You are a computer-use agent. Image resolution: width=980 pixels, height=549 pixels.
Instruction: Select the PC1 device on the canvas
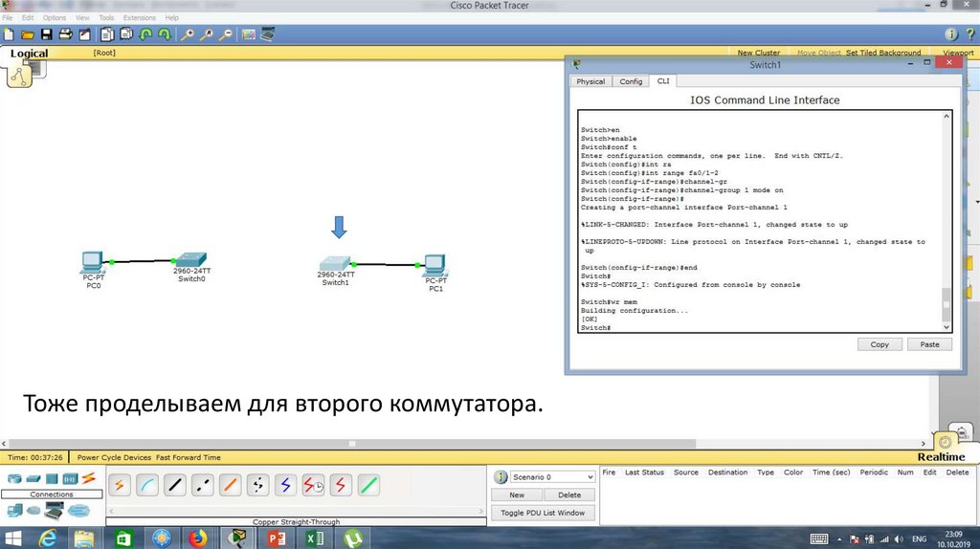click(435, 266)
